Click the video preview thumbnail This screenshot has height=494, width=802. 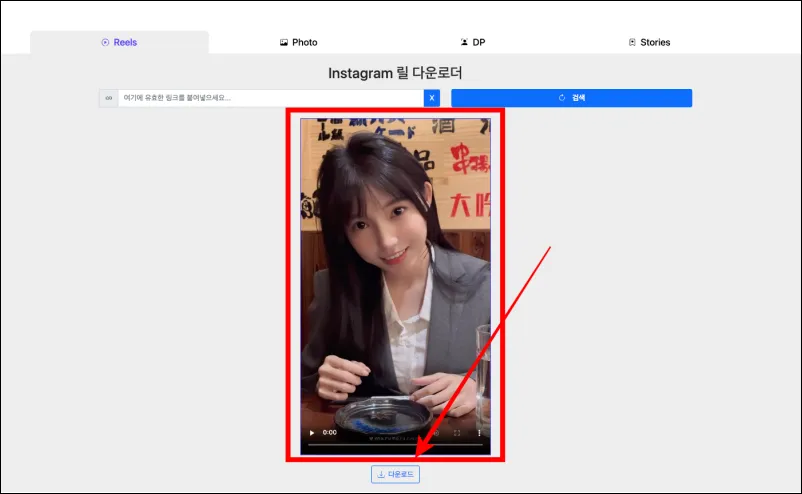(x=395, y=286)
